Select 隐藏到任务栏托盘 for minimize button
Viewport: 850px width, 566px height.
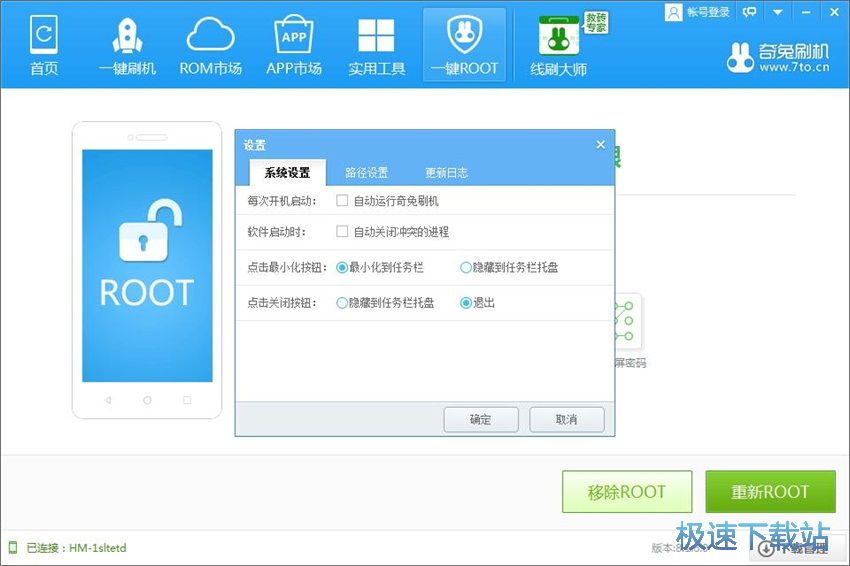pos(466,267)
